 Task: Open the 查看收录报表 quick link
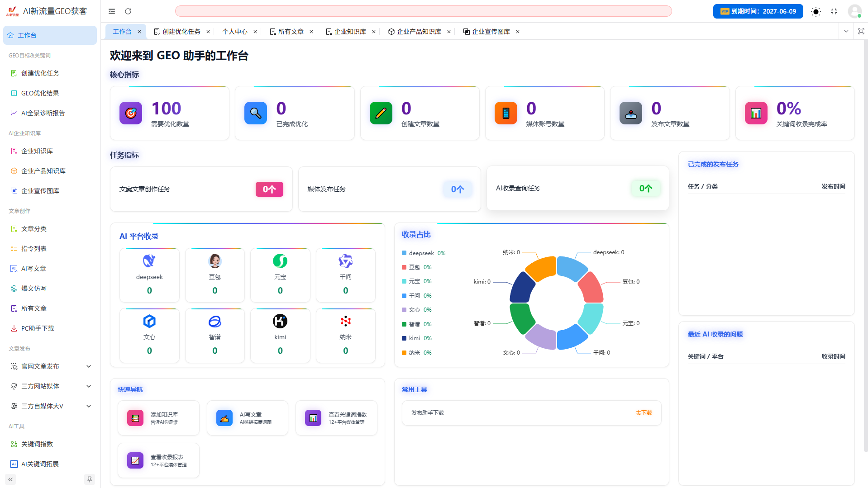(x=158, y=460)
